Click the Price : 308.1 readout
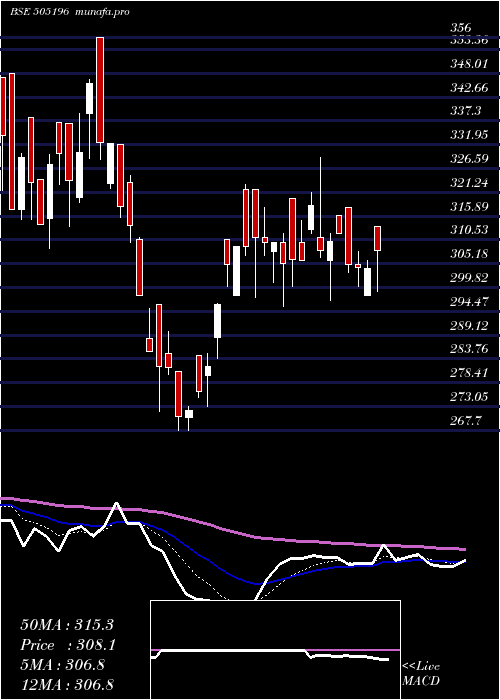 68,645
